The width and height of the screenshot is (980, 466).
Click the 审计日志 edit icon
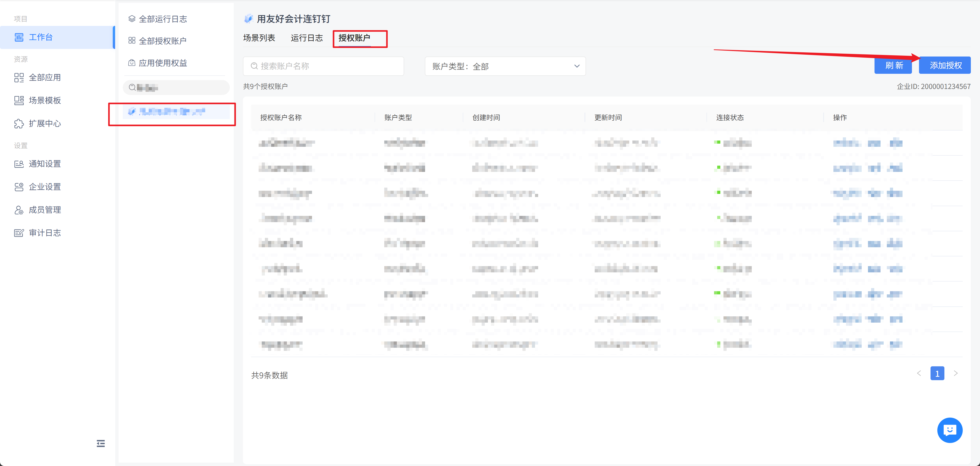pos(19,233)
